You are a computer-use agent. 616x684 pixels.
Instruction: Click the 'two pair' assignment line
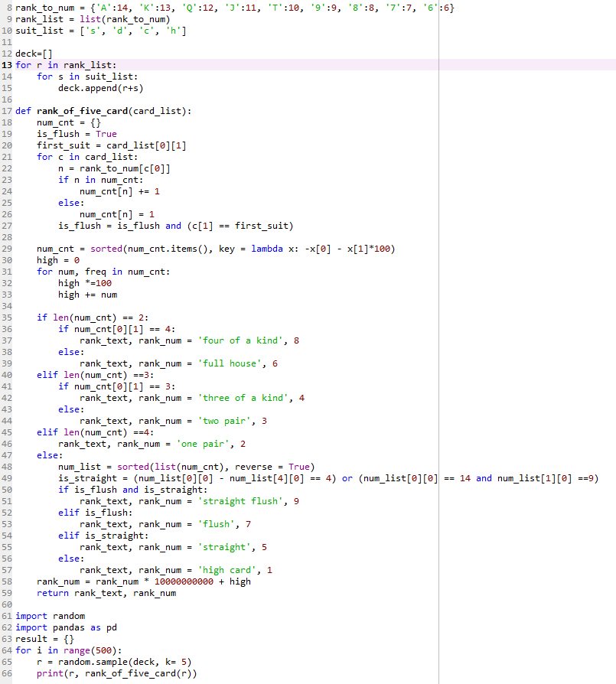click(173, 421)
